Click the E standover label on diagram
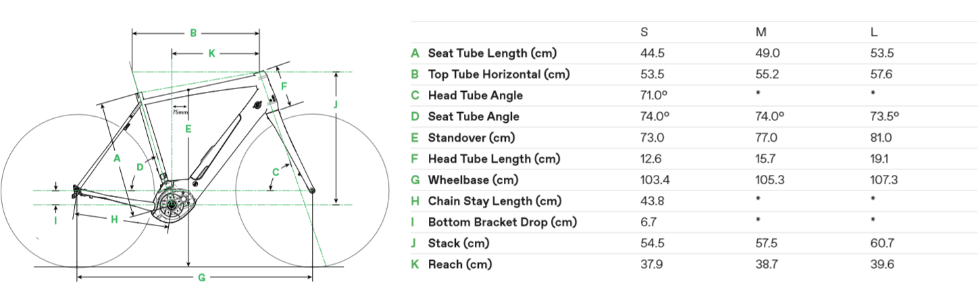This screenshot has height=289, width=980. point(189,128)
